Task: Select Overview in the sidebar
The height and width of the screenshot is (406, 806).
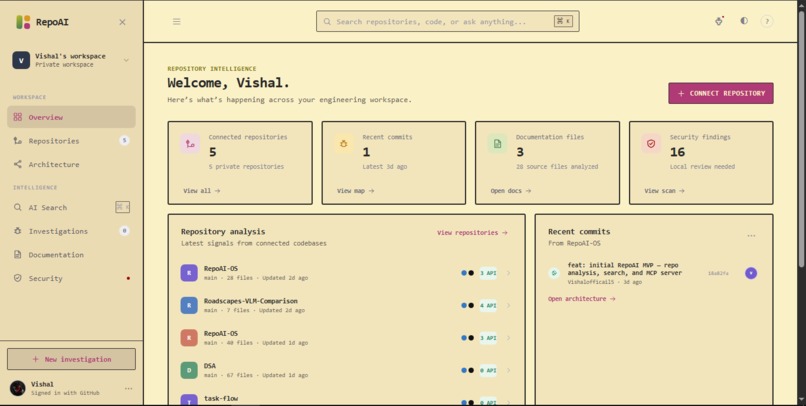Action: (71, 117)
